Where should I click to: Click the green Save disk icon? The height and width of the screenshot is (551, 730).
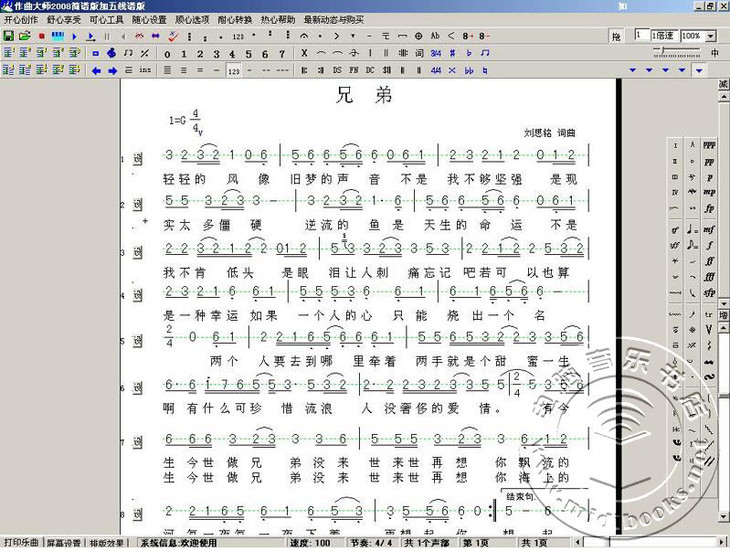coord(8,36)
